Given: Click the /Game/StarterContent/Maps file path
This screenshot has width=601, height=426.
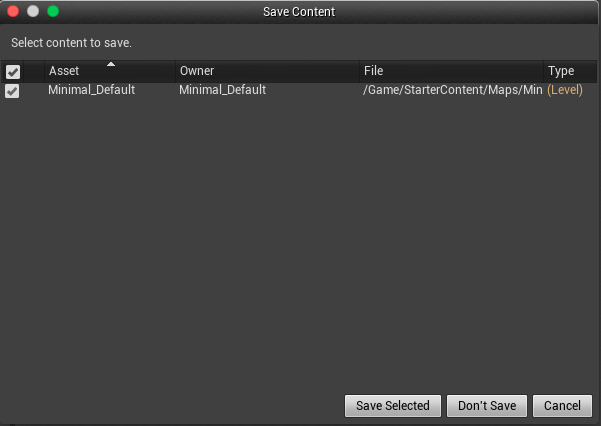Looking at the screenshot, I should point(452,90).
